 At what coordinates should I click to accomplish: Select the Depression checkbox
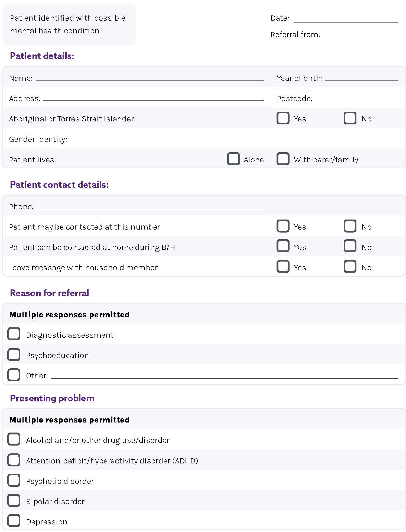tap(14, 521)
